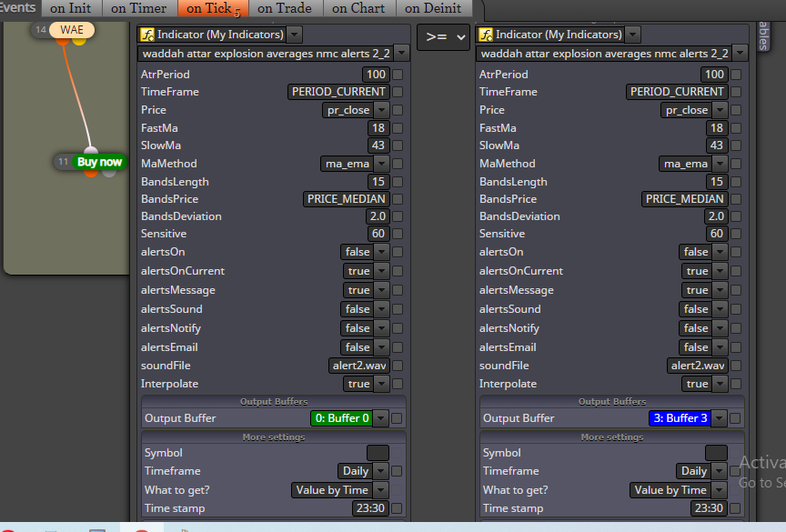This screenshot has width=786, height=532.
Task: Tick right panel Time stamp checkbox
Action: tap(735, 508)
